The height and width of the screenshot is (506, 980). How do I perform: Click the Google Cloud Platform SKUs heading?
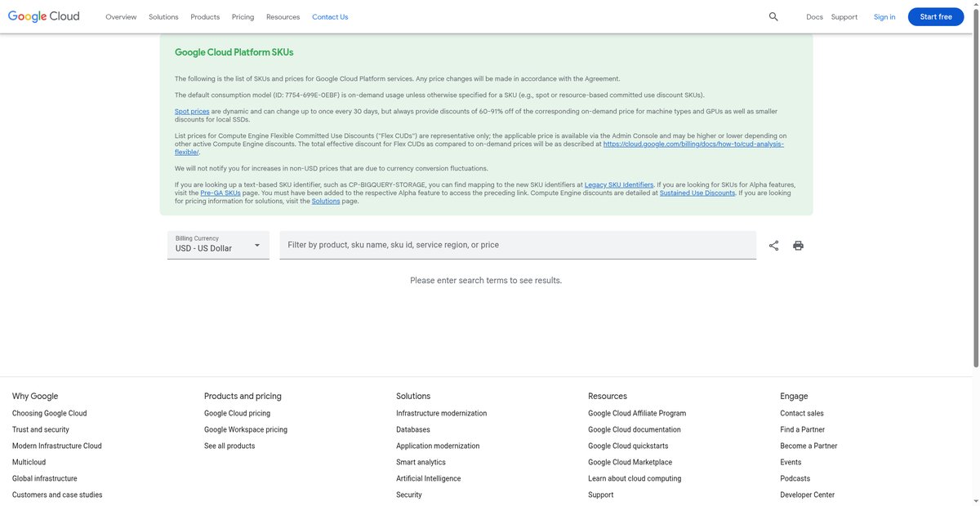[234, 52]
